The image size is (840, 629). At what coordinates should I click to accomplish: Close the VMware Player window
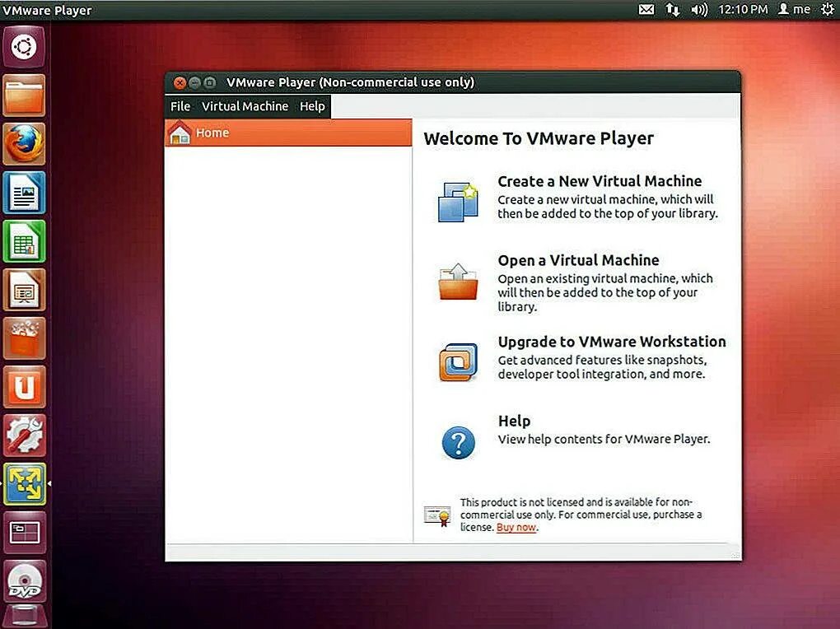point(180,82)
